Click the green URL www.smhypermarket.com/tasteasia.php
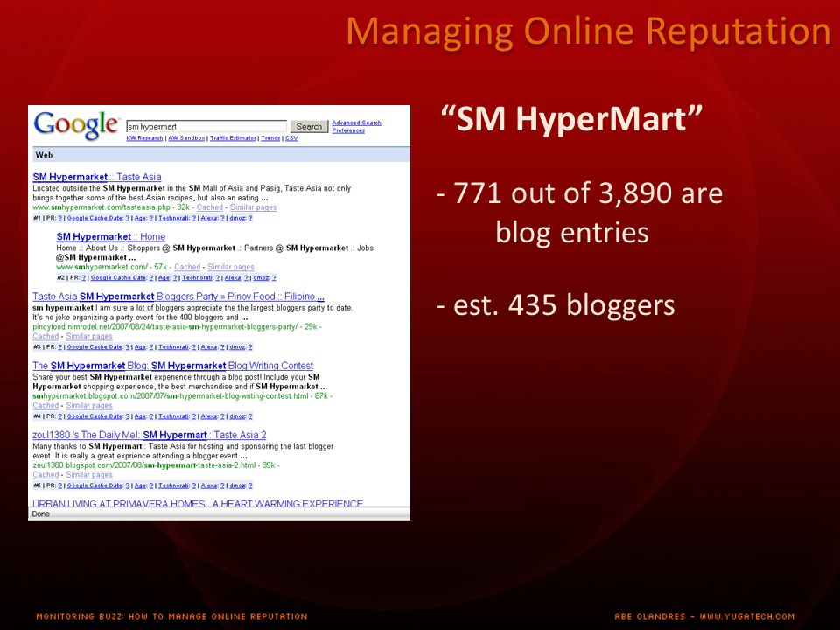840x630 pixels. tap(101, 207)
